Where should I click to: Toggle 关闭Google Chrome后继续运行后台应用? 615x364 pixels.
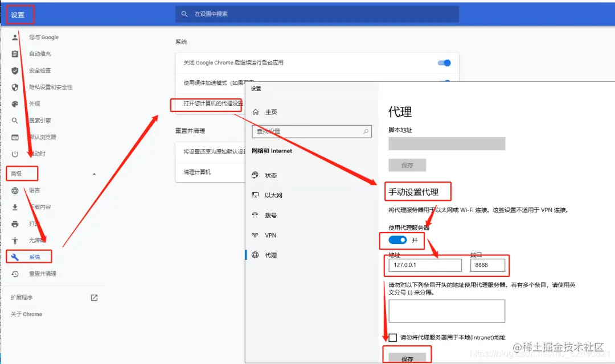444,64
